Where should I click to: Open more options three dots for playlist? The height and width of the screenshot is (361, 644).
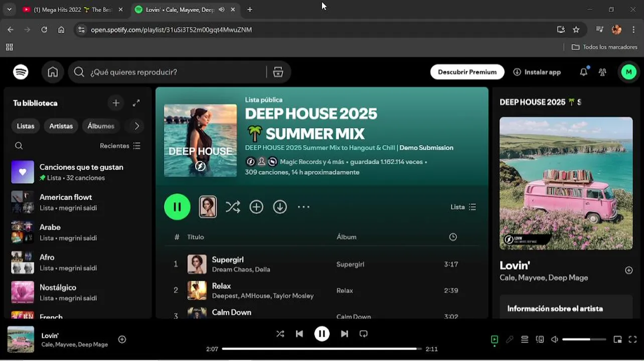pyautogui.click(x=303, y=207)
